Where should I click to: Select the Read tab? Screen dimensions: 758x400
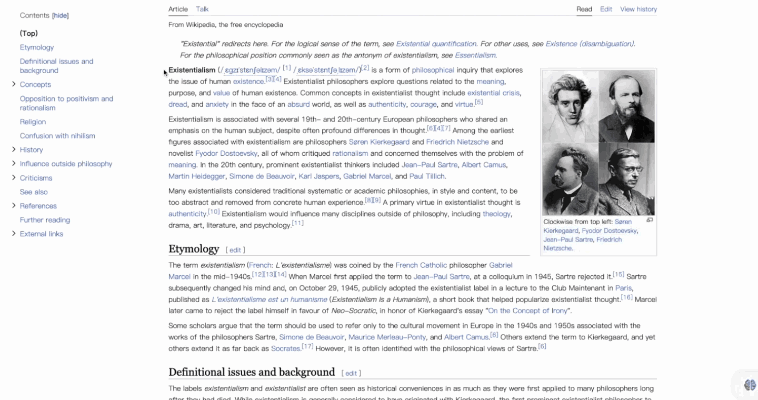point(584,9)
